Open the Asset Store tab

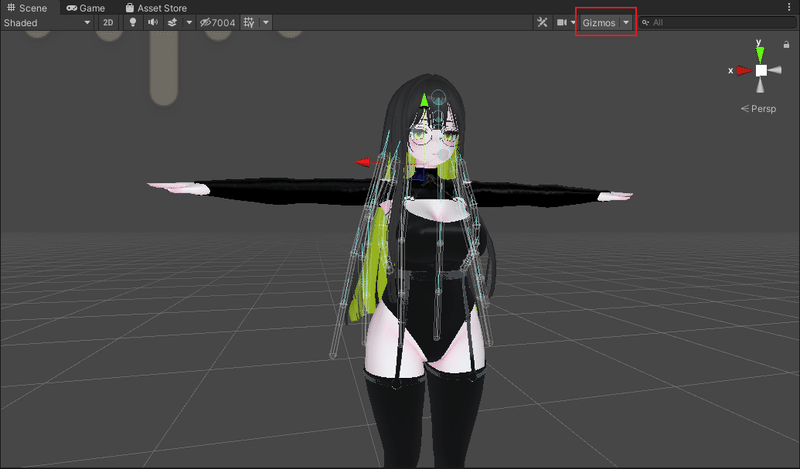pos(156,8)
